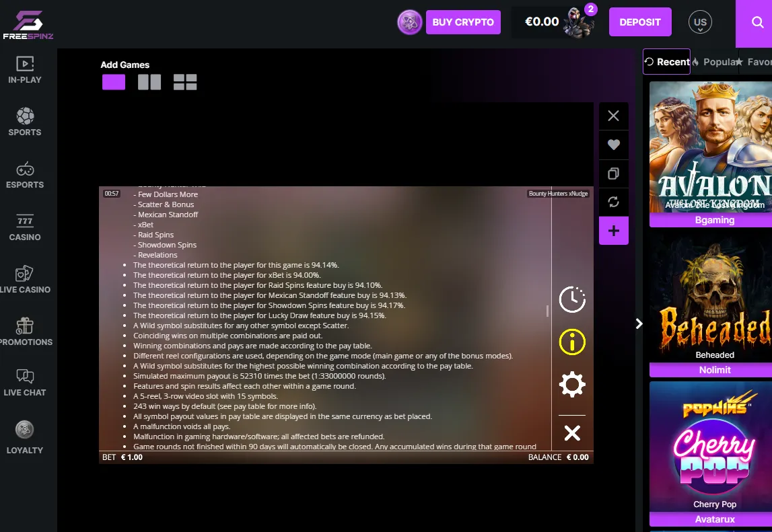Click the 'Mexican Standoff' list entry
This screenshot has width=772, height=532.
(x=166, y=215)
